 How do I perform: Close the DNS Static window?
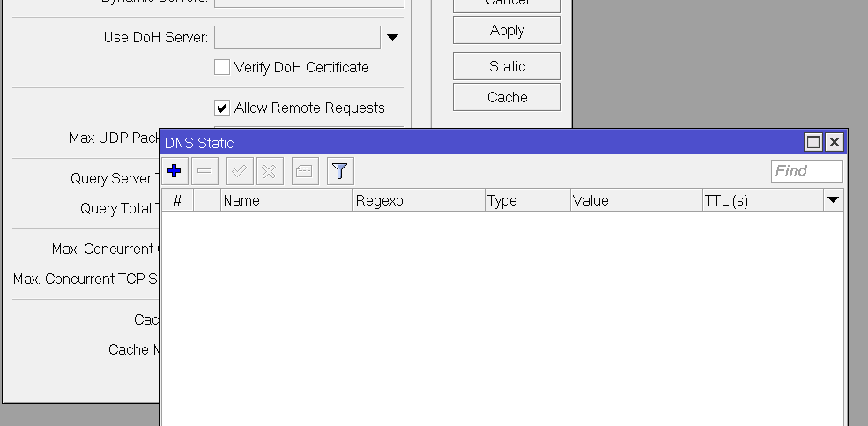(x=834, y=142)
